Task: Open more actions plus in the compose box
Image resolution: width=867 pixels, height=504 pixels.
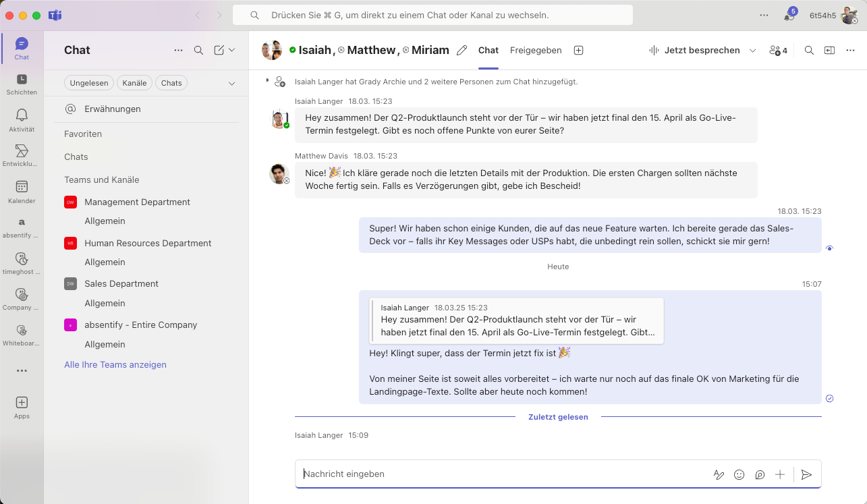Action: [x=780, y=474]
